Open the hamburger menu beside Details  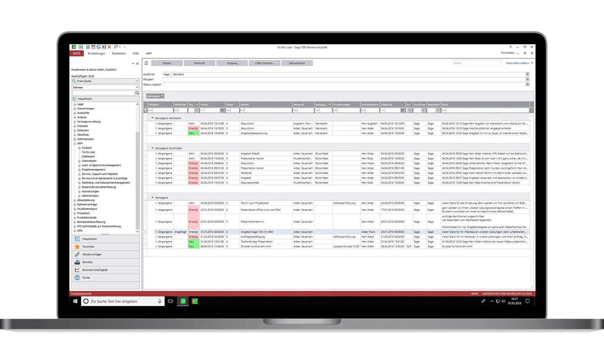tap(146, 63)
